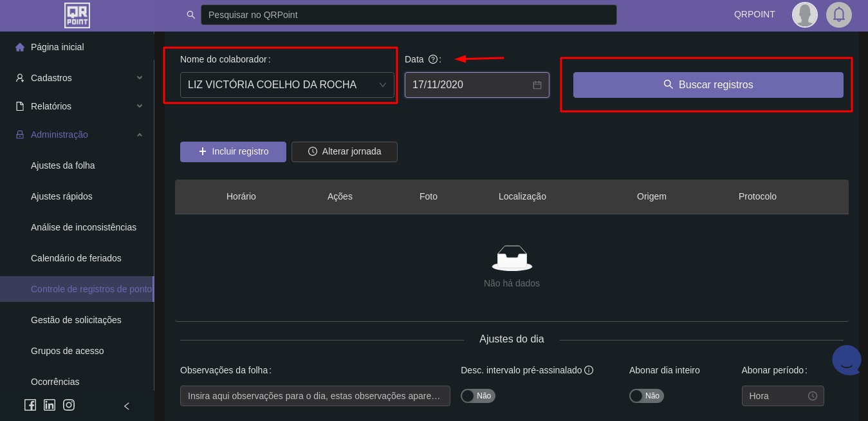Toggle Desc. intervalo pré-assinalado switch
This screenshot has height=421, width=868.
tap(477, 396)
